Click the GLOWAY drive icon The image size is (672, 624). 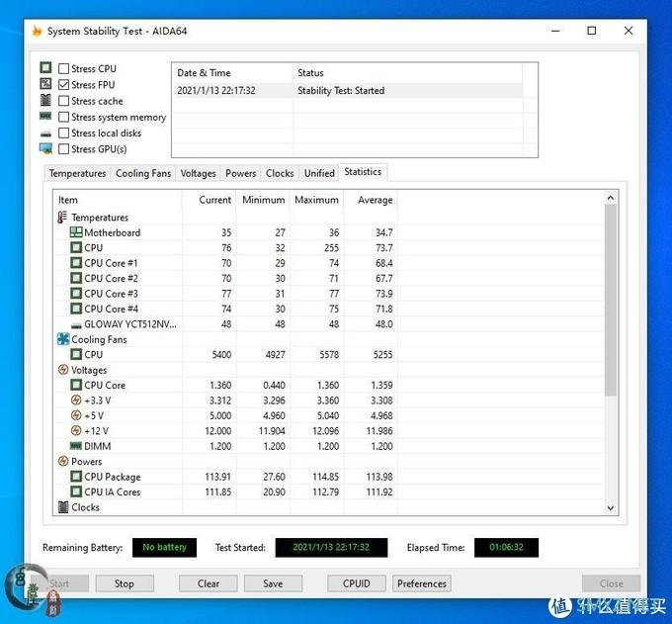(x=76, y=325)
